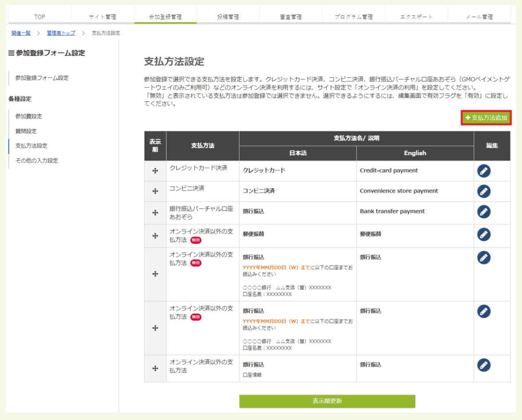The image size is (522, 420).
Task: Click move handle of 銀行振込バーチャル口座 row
Action: click(155, 213)
